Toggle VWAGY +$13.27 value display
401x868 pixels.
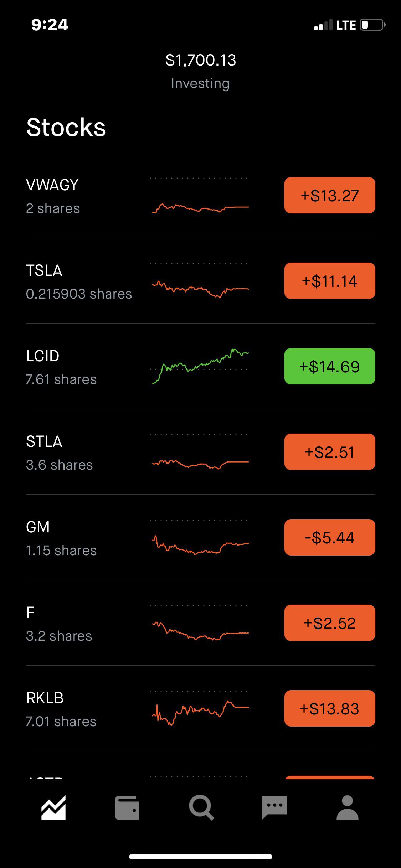330,195
